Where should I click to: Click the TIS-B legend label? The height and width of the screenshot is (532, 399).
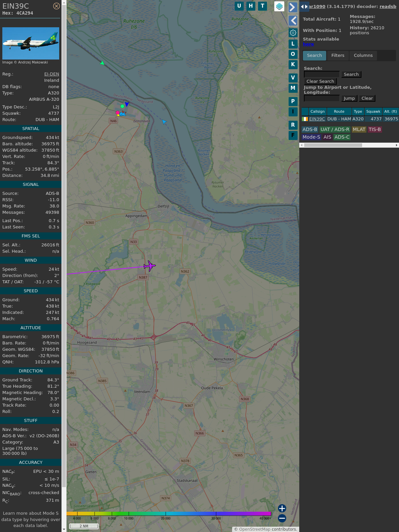coord(375,130)
